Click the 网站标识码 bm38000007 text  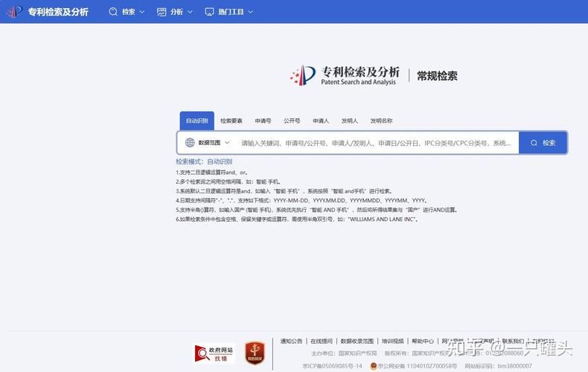click(x=498, y=366)
